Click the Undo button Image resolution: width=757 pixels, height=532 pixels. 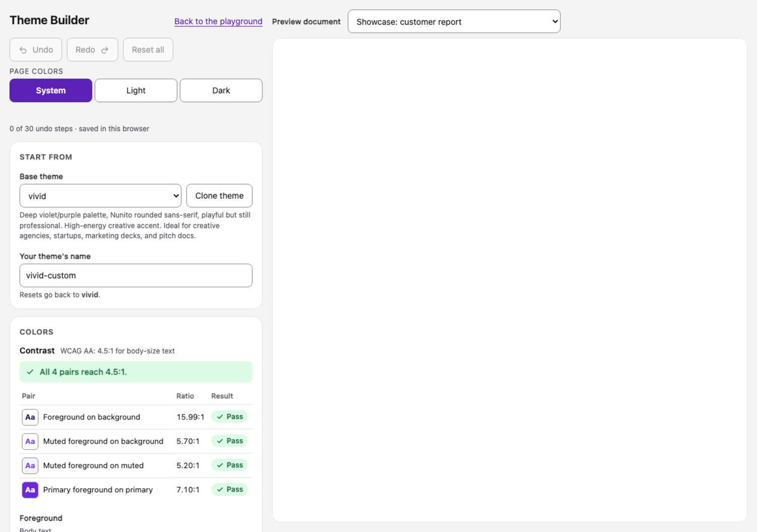pos(36,50)
